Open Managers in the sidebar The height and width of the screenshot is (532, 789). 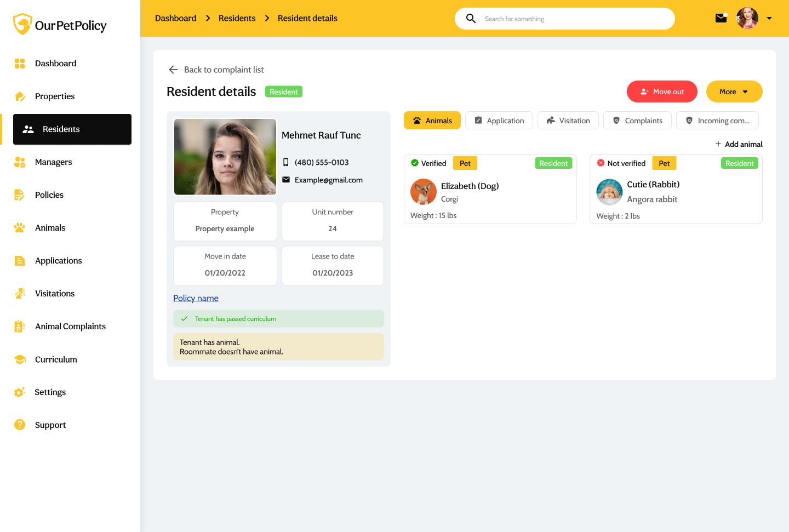tap(54, 162)
